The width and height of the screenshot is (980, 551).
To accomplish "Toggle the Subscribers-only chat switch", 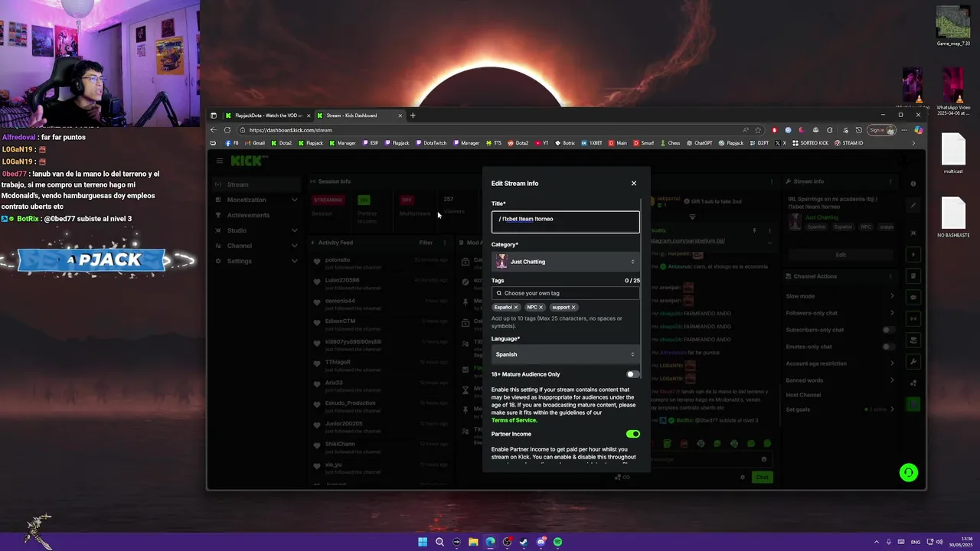I will point(888,330).
